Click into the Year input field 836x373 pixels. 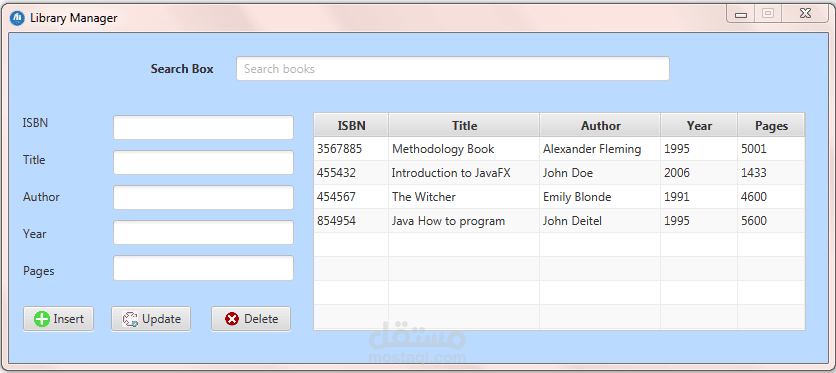click(203, 233)
